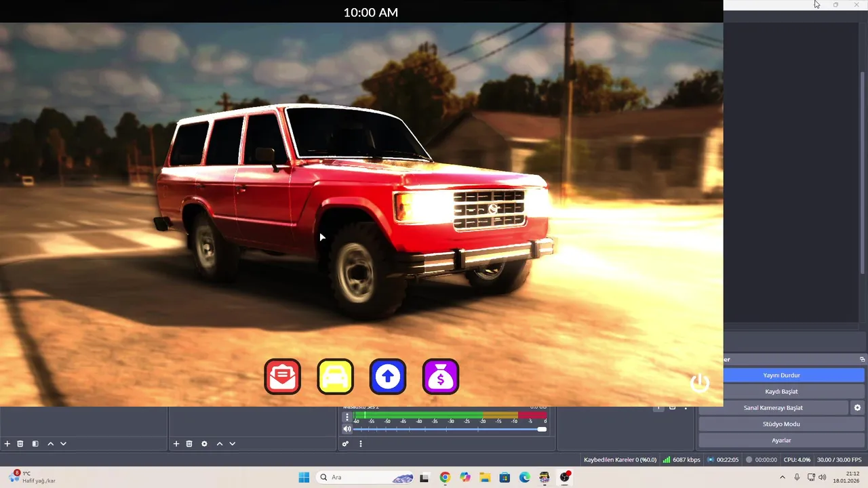The image size is (868, 488).
Task: Open the Windows Start menu
Action: pos(304,477)
